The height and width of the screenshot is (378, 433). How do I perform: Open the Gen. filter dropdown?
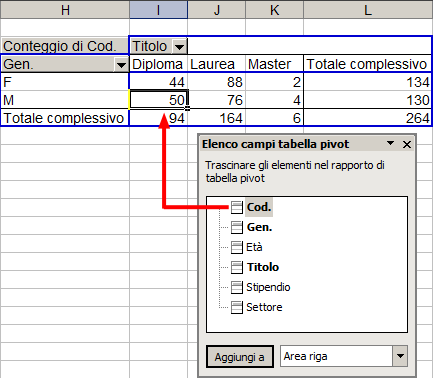coord(121,64)
